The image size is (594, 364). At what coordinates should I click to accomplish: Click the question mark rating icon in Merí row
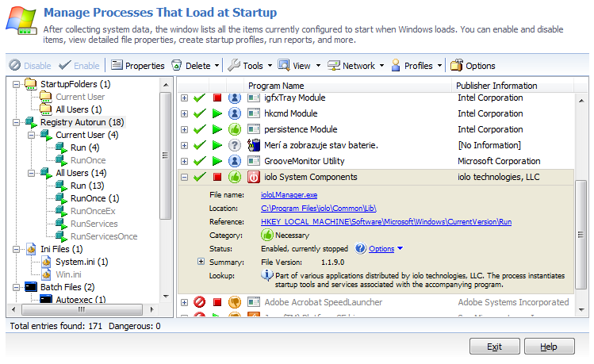235,145
